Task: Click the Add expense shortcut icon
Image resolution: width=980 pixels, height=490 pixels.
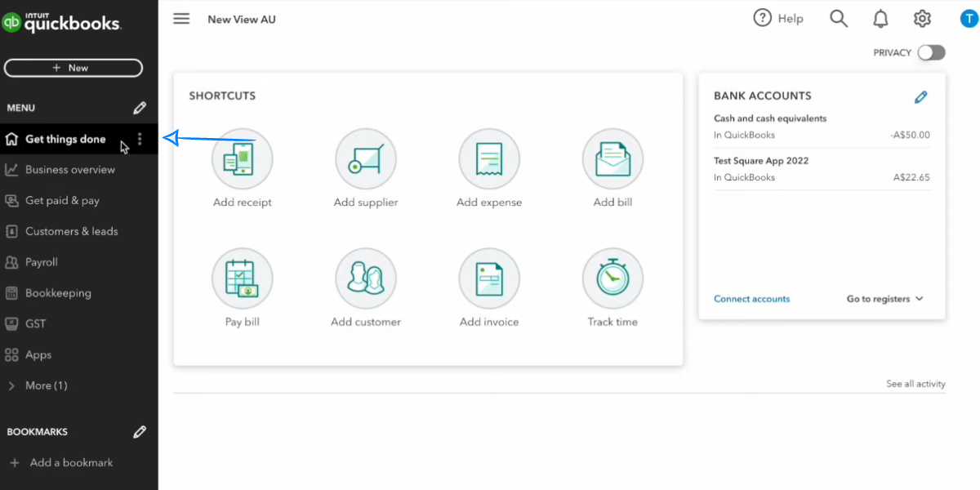Action: coord(489,160)
